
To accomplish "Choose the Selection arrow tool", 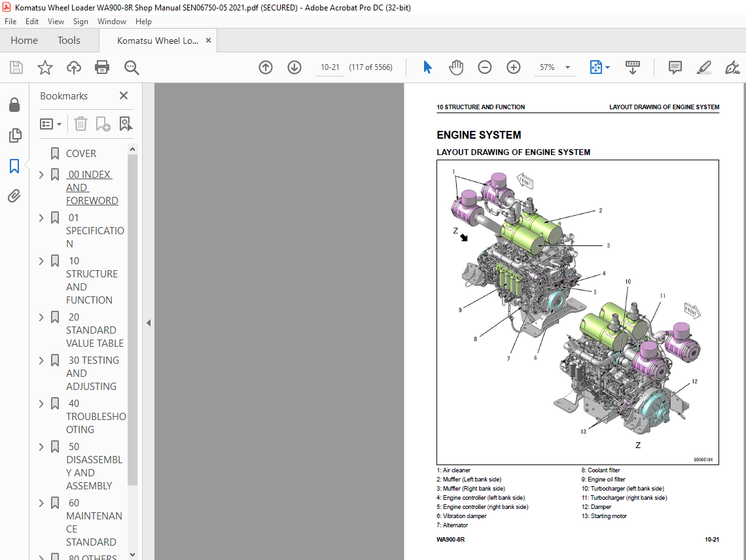I will click(x=427, y=67).
